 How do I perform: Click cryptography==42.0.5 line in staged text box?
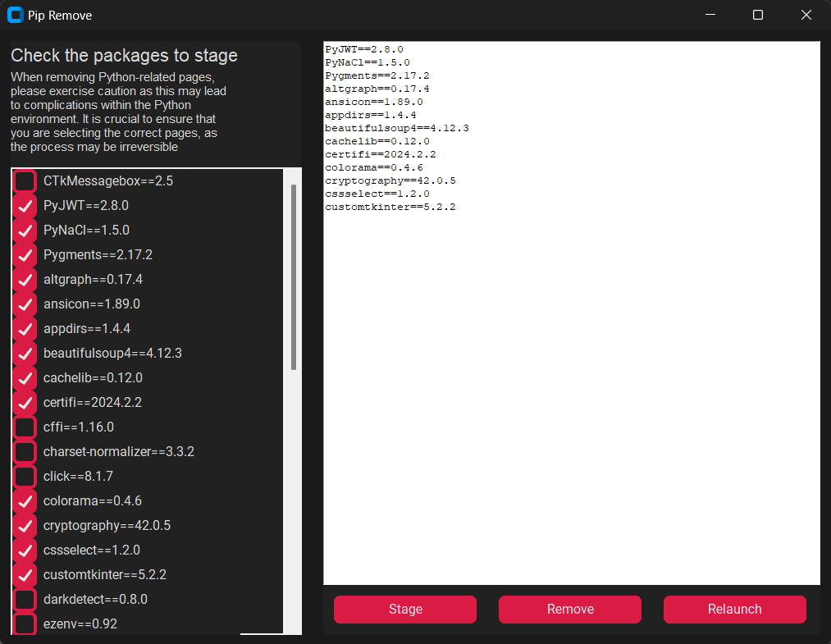390,180
